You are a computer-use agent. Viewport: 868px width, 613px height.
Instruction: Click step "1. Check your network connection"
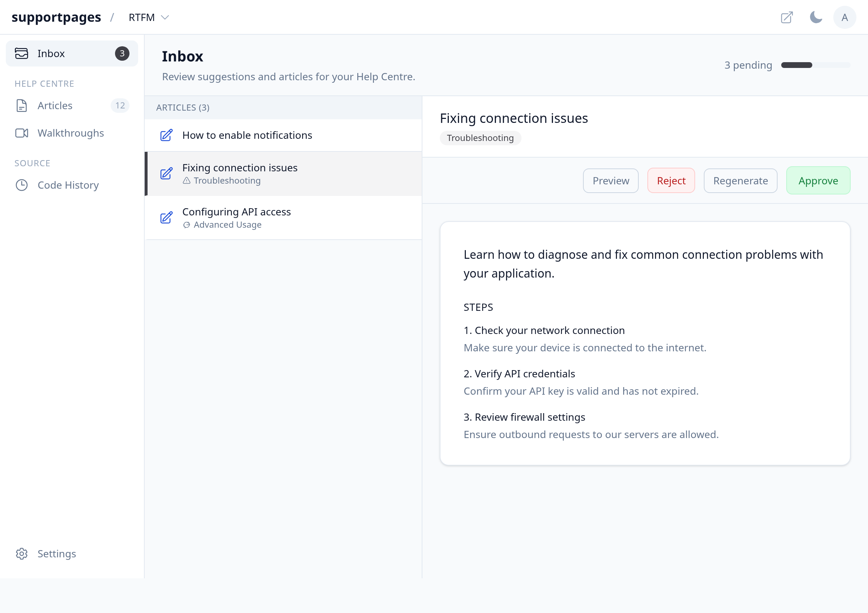tap(544, 330)
